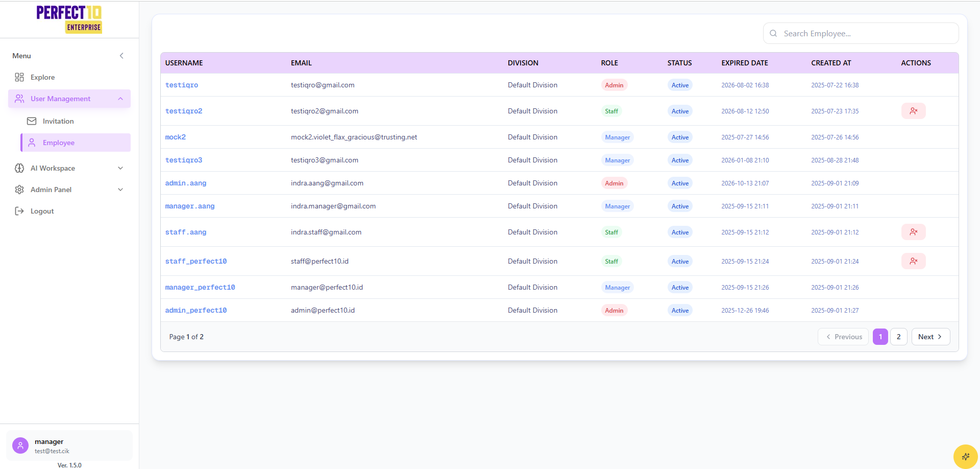
Task: Click the Page 1 of 2 text
Action: pos(186,337)
